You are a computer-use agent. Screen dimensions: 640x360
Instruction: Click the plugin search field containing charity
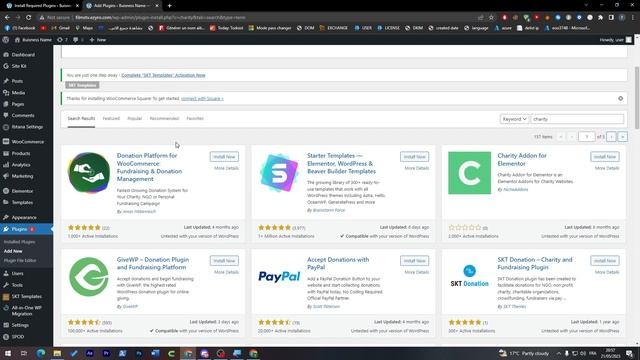(577, 119)
